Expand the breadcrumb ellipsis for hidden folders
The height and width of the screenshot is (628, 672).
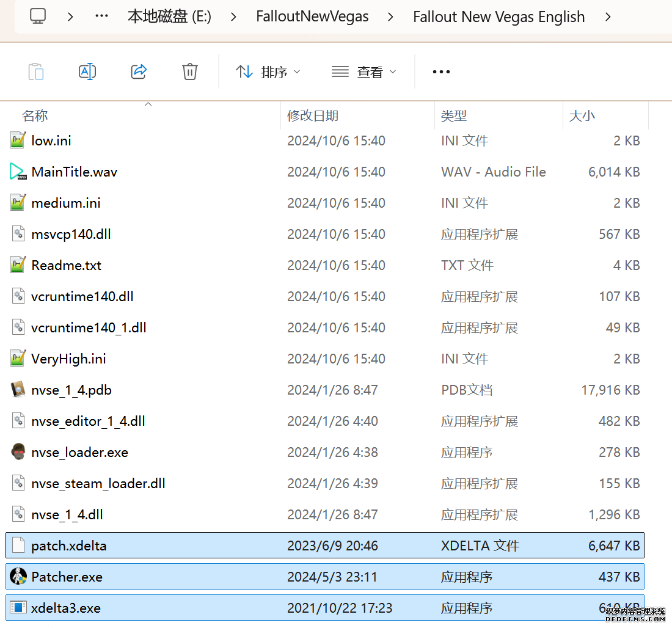click(101, 16)
